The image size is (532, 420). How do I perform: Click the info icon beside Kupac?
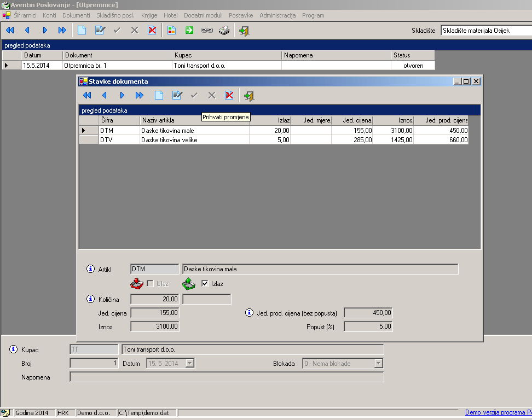14,349
